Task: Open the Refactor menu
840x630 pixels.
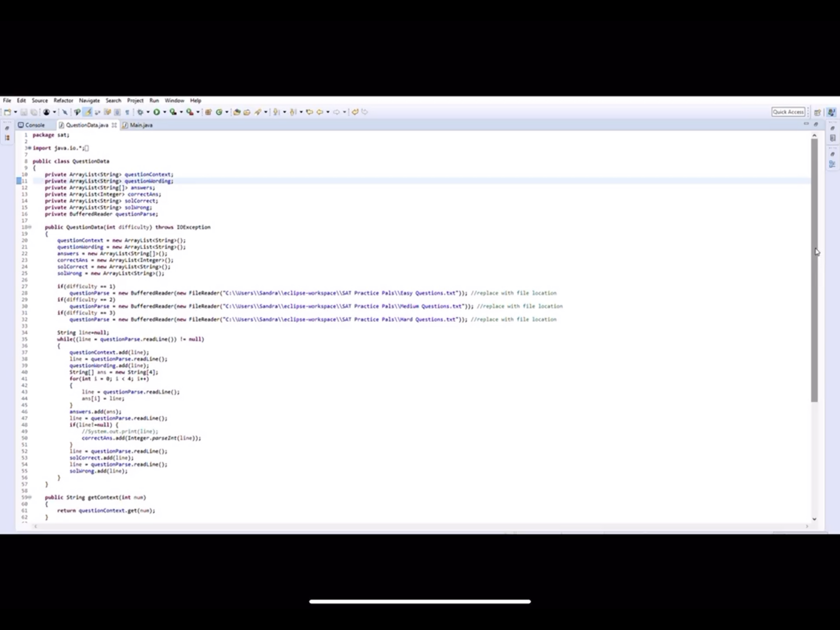Action: click(63, 100)
